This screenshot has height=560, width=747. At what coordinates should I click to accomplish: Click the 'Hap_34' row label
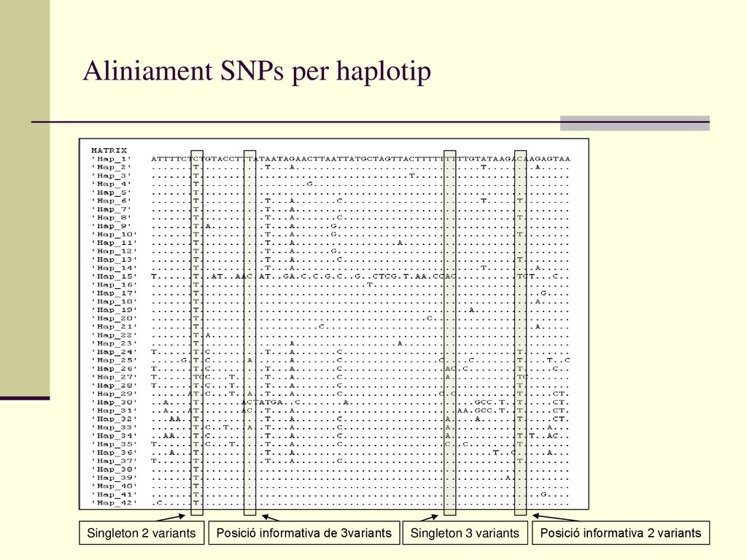pos(114,436)
